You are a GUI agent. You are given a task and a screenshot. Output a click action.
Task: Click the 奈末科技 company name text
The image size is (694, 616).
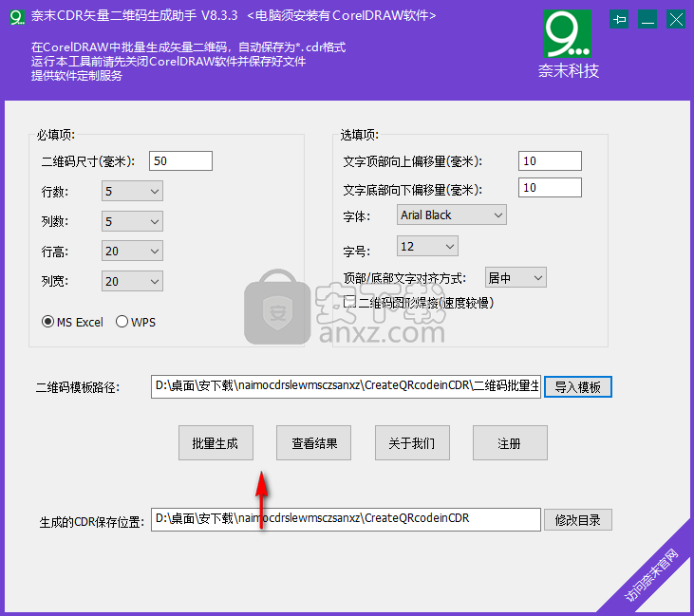[569, 71]
